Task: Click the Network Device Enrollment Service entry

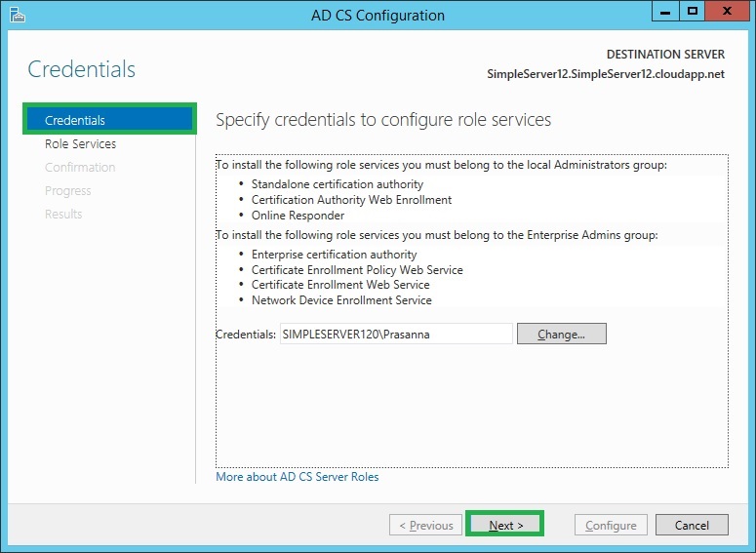Action: tap(341, 300)
